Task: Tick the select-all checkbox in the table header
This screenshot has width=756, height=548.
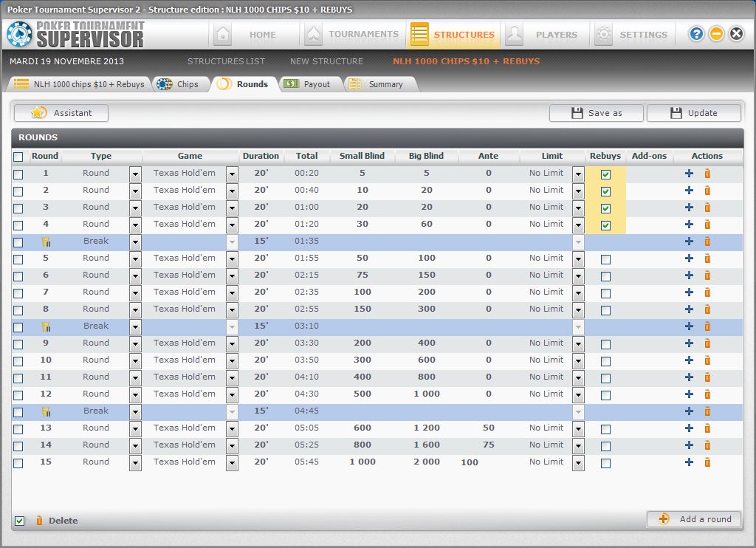Action: tap(18, 157)
